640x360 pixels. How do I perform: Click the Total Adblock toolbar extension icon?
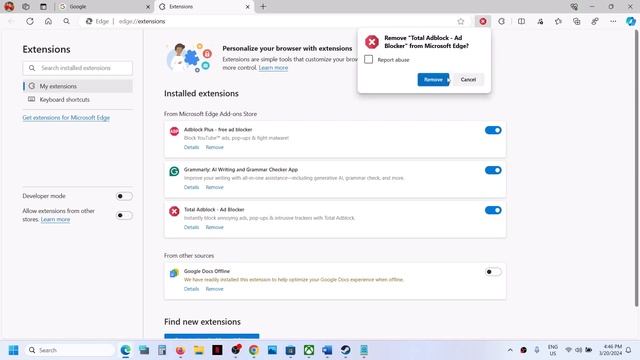483,21
